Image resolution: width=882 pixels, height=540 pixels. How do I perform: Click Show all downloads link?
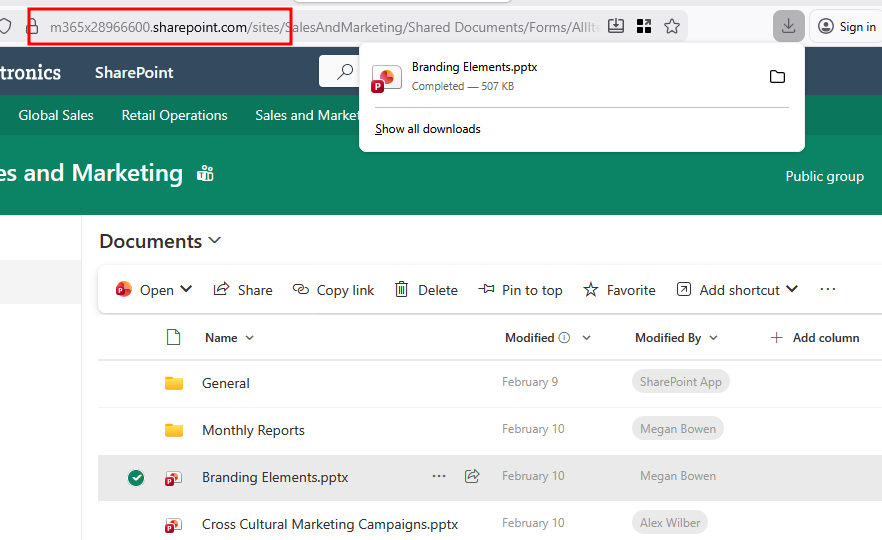(428, 129)
